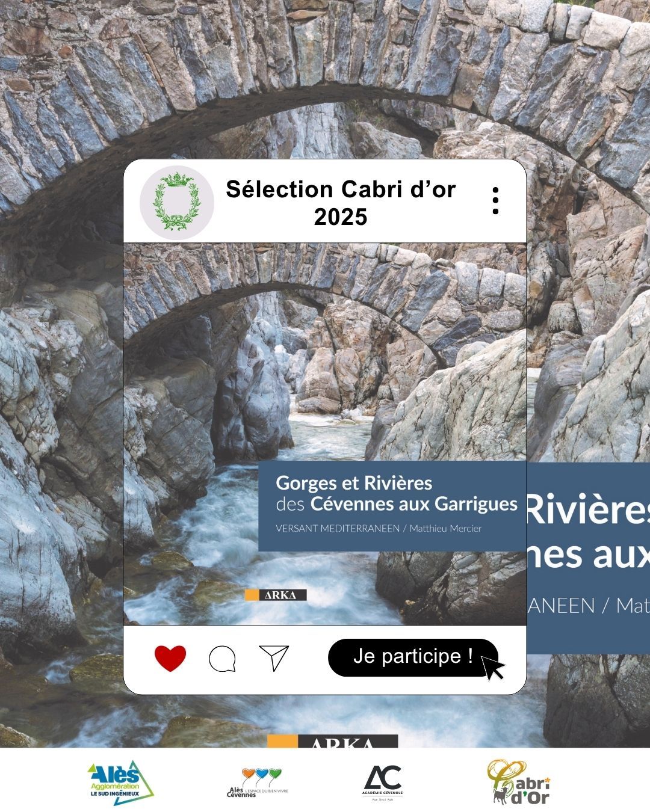Click the Cabri d'Or logo

click(519, 782)
